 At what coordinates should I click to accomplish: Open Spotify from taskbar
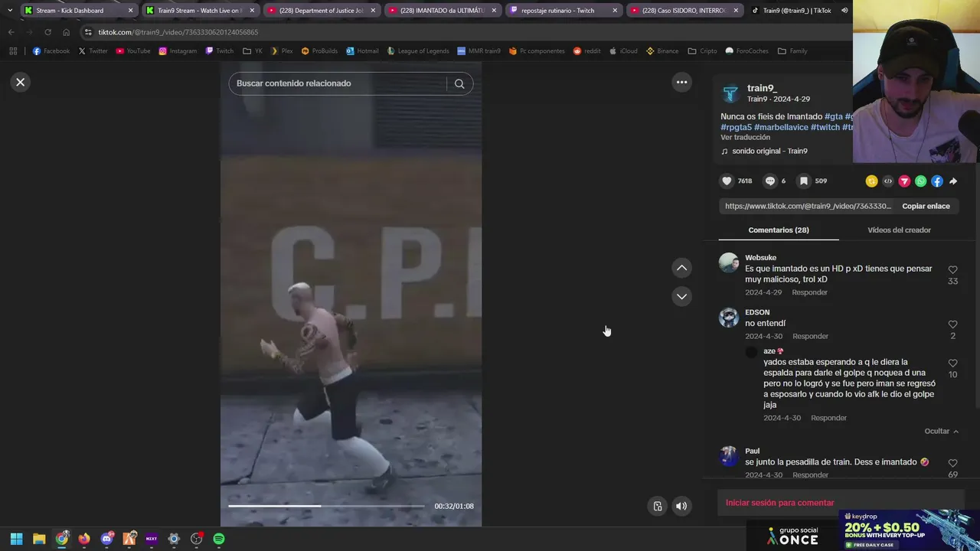tap(219, 539)
